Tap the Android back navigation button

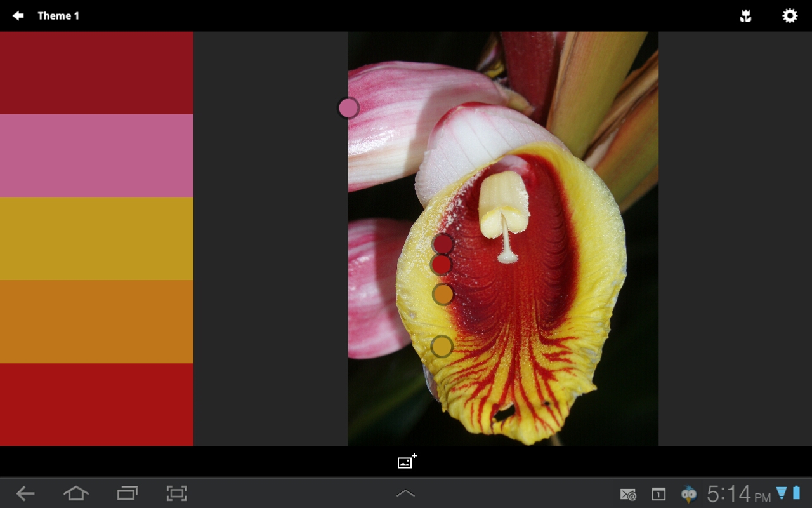(25, 493)
